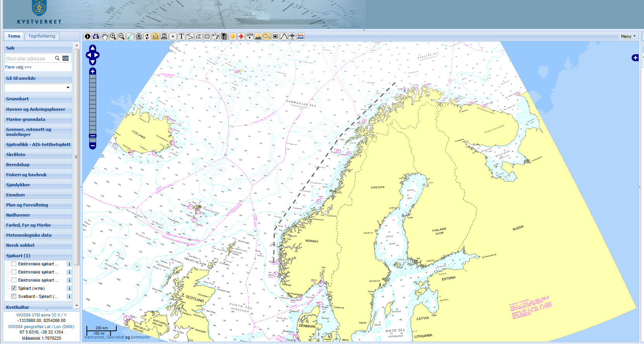Click the refresh arrows tool icon

(x=147, y=36)
